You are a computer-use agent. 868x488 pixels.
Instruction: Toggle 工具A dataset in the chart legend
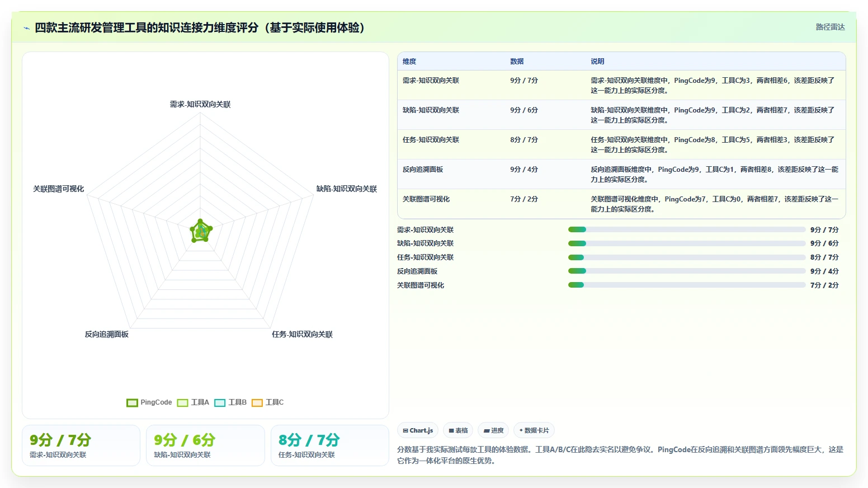point(193,402)
